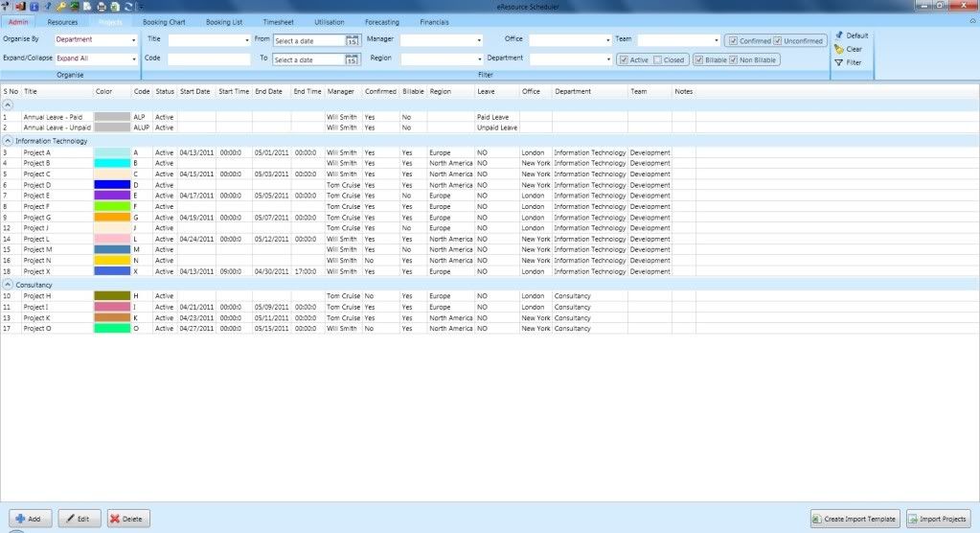Screen dimensions: 980x533
Task: Switch to the Resources tab
Action: coord(62,22)
